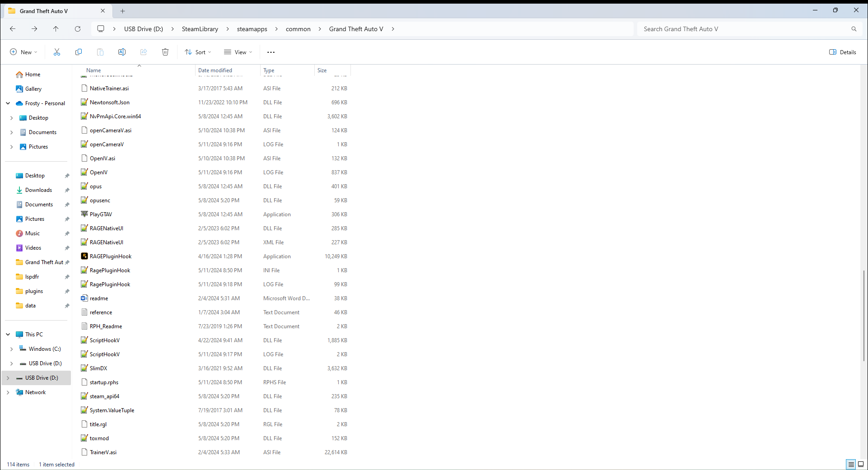Screen dimensions: 868x470
Task: Select the title.rgl file
Action: pos(98,424)
